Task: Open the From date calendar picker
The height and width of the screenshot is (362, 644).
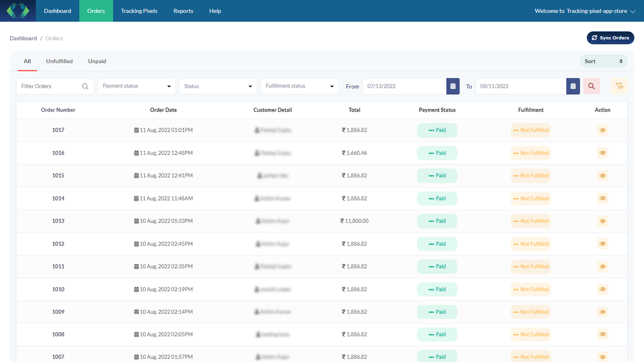Action: click(453, 86)
